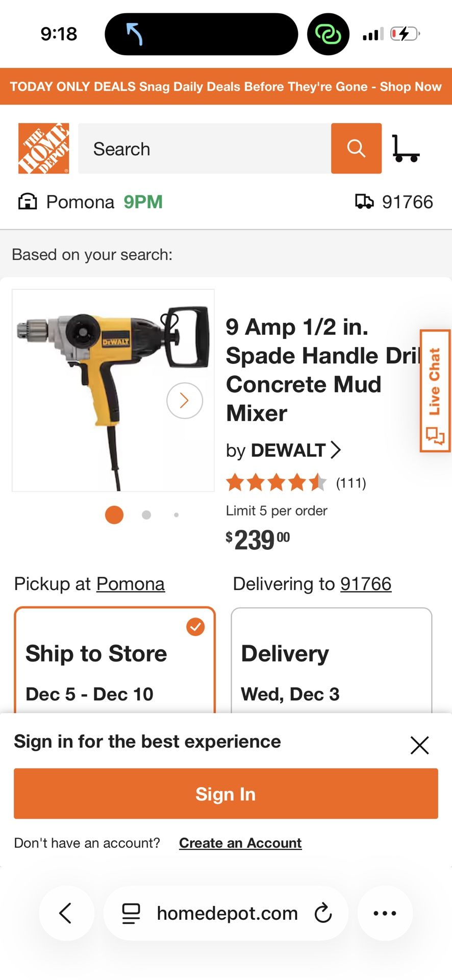452x980 pixels.
Task: Open the TODAY ONLY DEALS banner
Action: (226, 86)
